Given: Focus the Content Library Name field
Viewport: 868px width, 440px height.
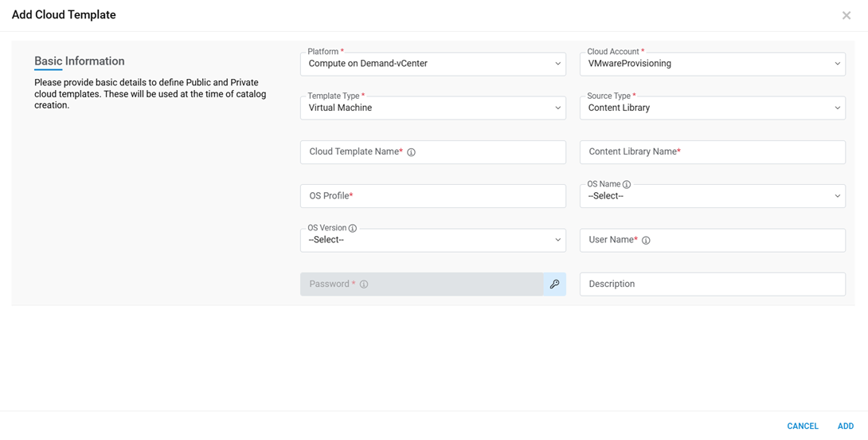Looking at the screenshot, I should [x=713, y=151].
